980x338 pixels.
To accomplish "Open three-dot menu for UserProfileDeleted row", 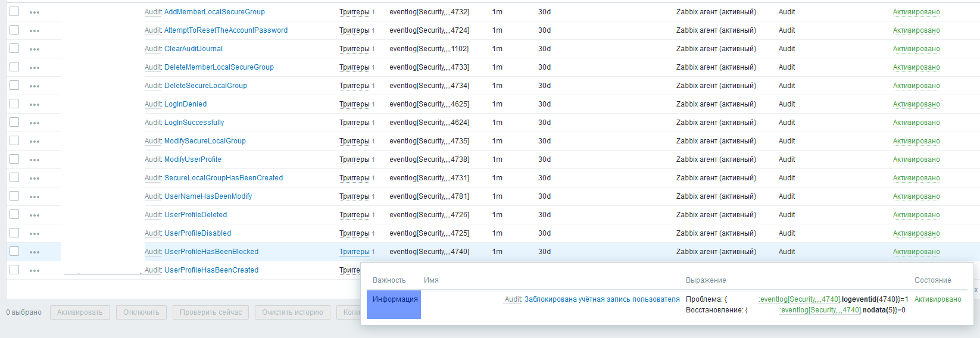I will [x=35, y=215].
